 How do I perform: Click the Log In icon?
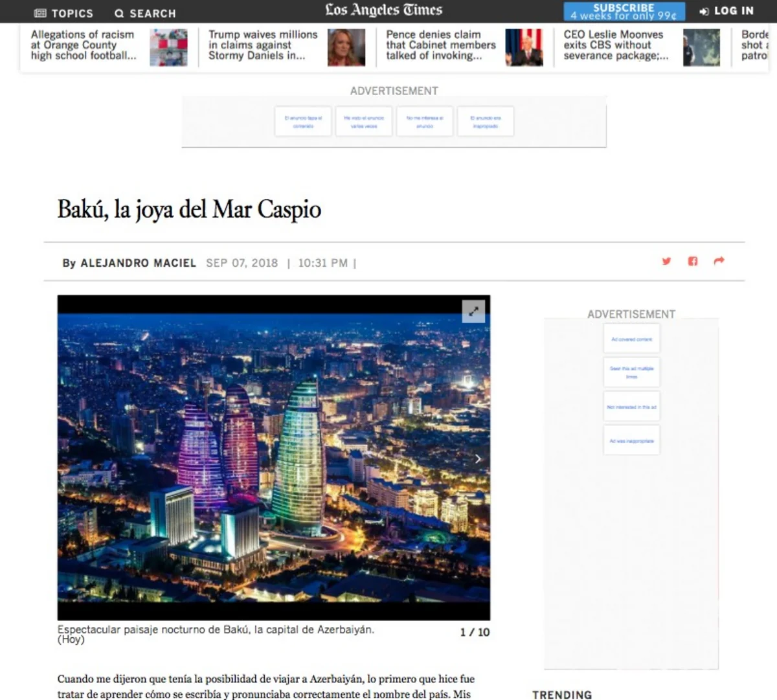pos(703,10)
